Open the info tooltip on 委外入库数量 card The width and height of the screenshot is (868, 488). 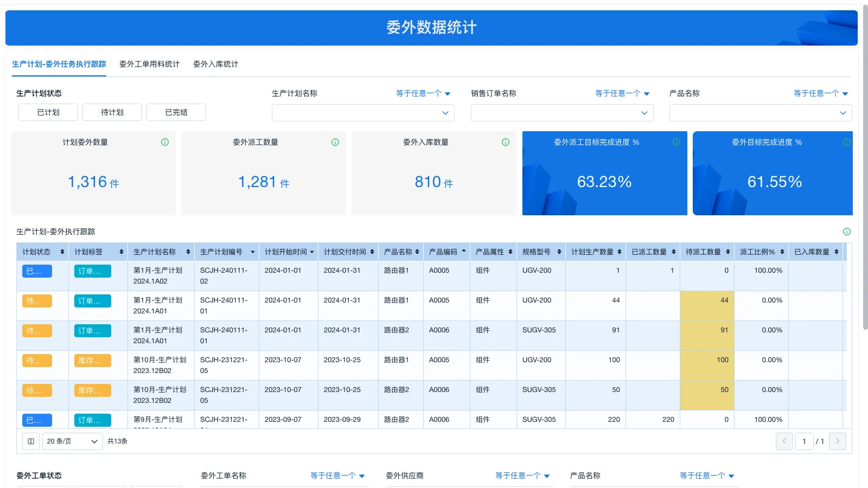[505, 142]
